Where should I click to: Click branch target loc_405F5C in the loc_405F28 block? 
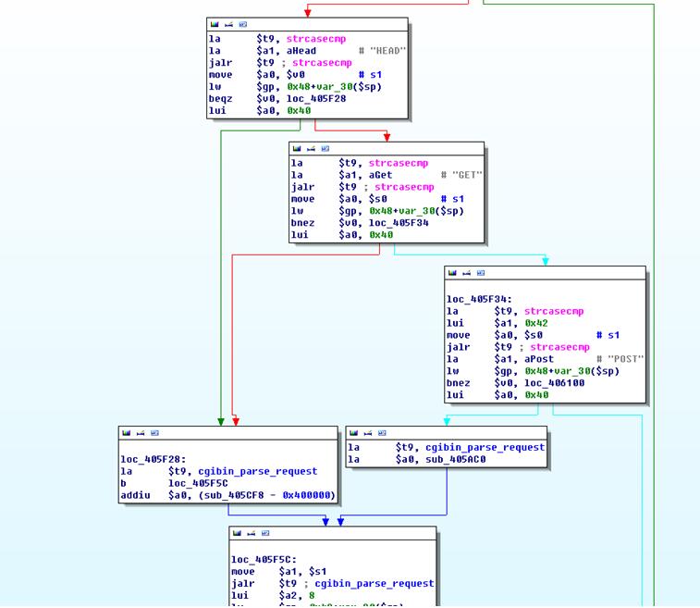[198, 483]
